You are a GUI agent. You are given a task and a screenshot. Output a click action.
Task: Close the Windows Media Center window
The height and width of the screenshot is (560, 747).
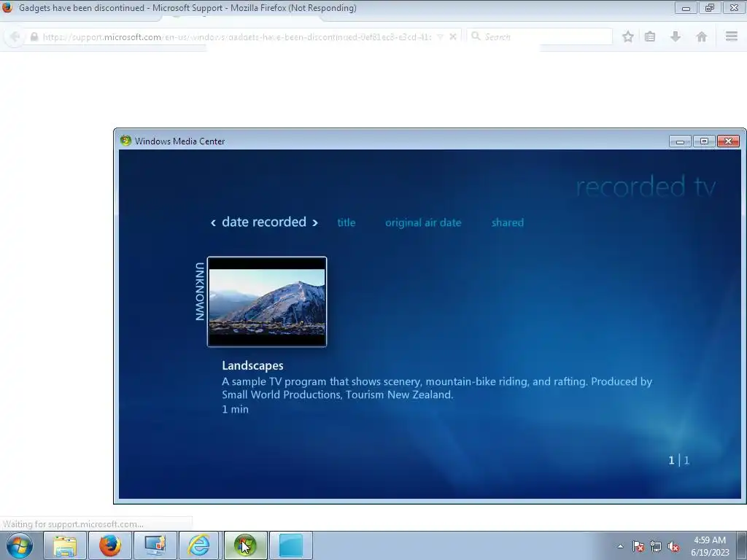tap(729, 141)
